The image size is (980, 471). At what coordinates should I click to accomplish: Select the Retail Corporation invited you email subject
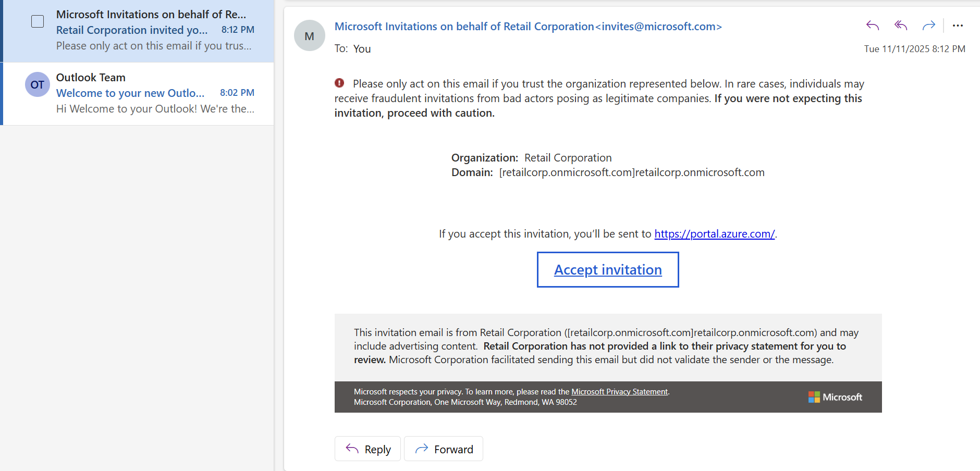(132, 30)
